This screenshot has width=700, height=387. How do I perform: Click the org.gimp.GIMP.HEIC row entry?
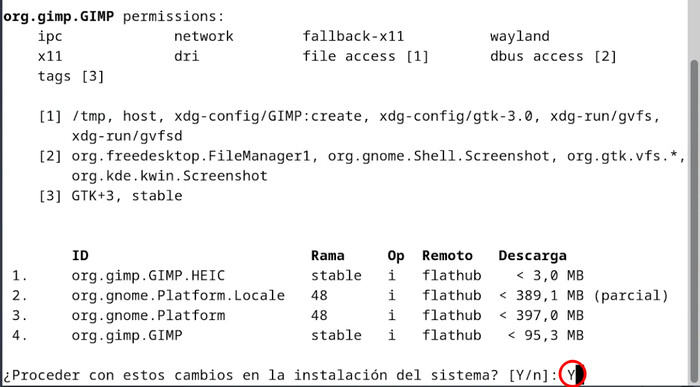pyautogui.click(x=148, y=276)
